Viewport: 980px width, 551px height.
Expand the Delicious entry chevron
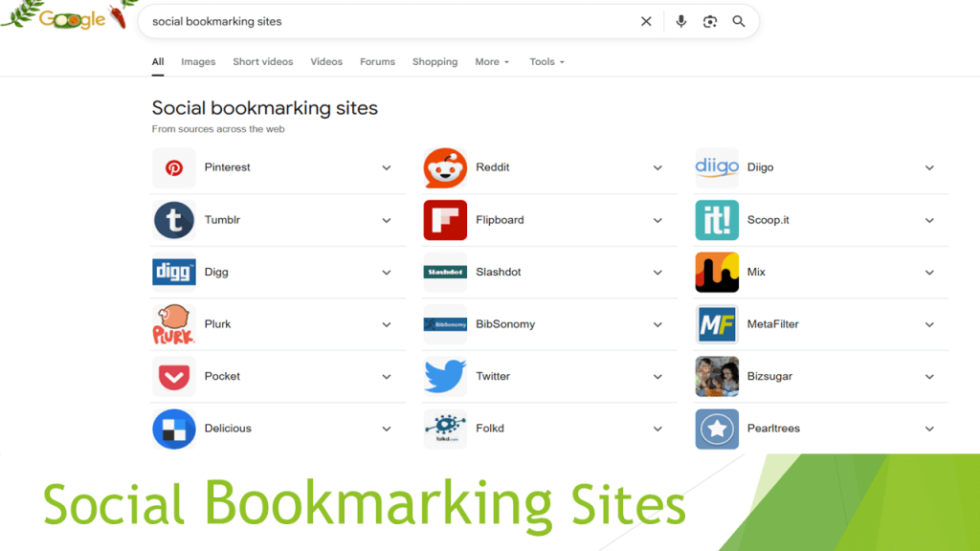[387, 430]
